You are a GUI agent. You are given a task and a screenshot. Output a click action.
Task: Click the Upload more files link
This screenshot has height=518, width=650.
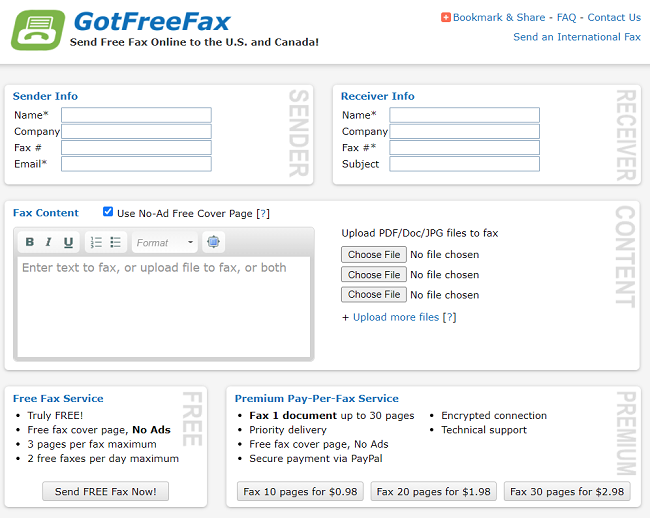(x=395, y=317)
